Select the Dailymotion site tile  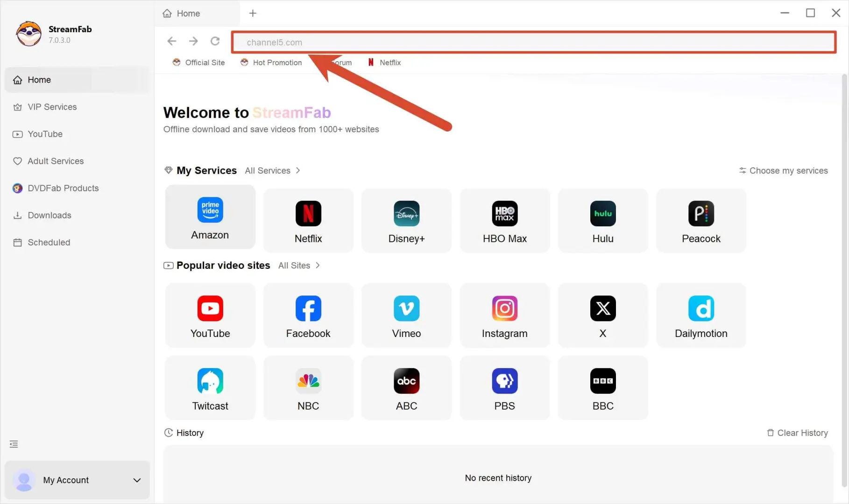pos(701,315)
